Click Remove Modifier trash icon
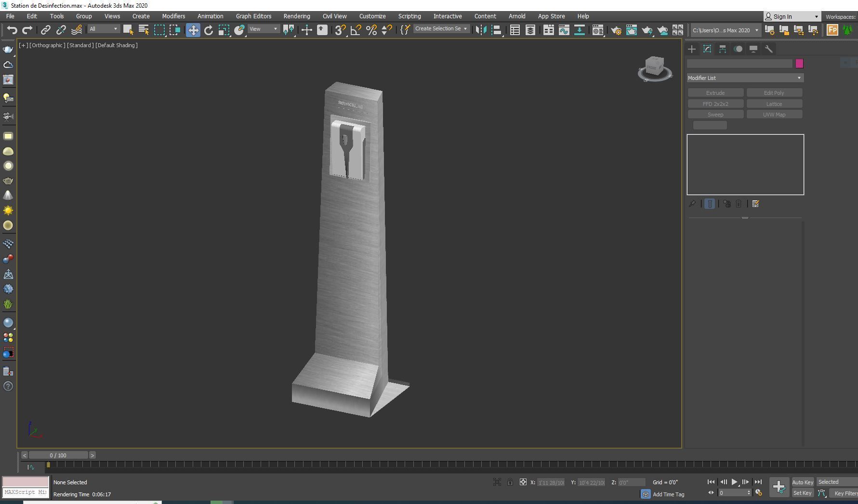The height and width of the screenshot is (504, 858). pyautogui.click(x=739, y=204)
